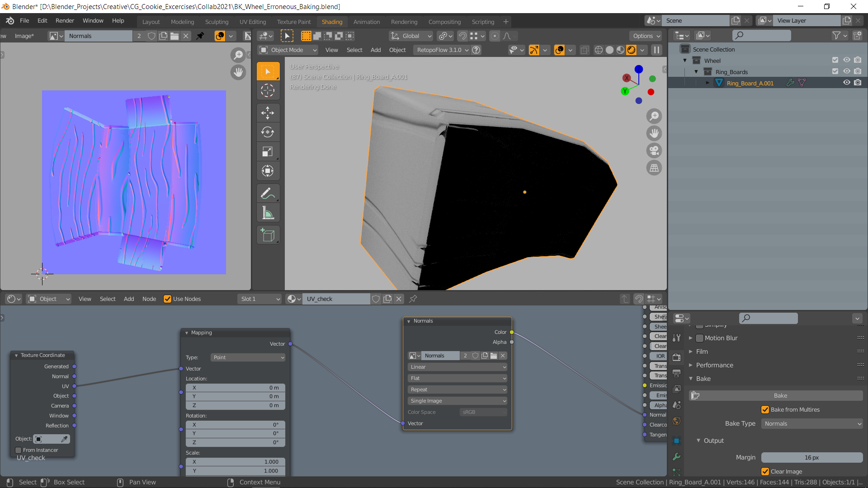Toggle camera view in viewport
The height and width of the screenshot is (488, 868).
click(x=654, y=150)
